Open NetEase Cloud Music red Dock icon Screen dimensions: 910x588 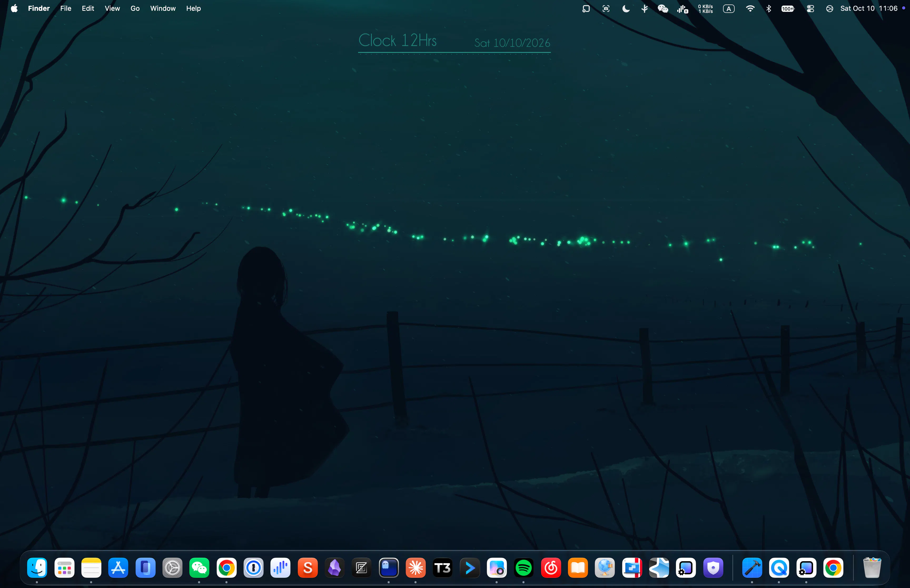pos(551,568)
